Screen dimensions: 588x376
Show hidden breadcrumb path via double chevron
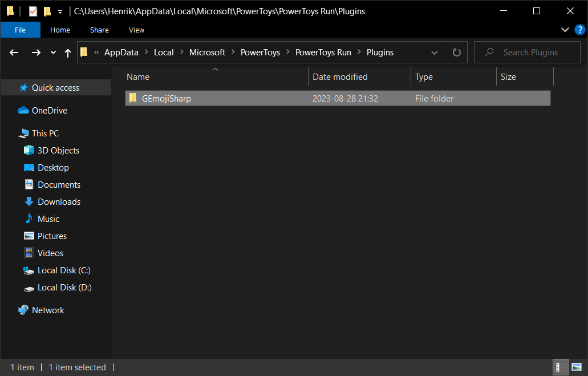coord(96,52)
